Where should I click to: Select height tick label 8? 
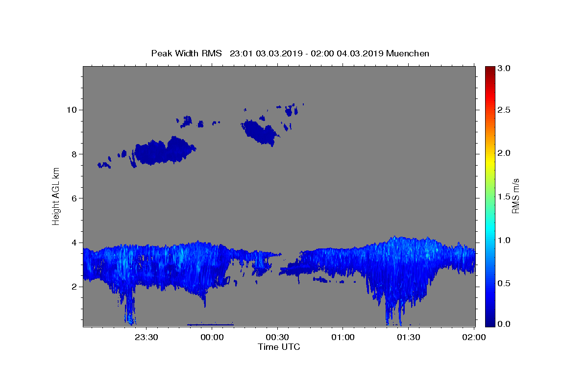[74, 154]
